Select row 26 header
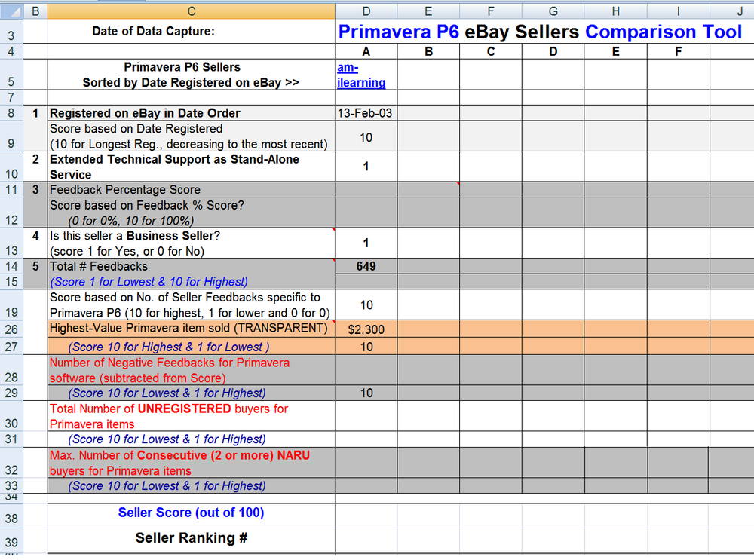Viewport: 754px width, 560px height. (12, 329)
